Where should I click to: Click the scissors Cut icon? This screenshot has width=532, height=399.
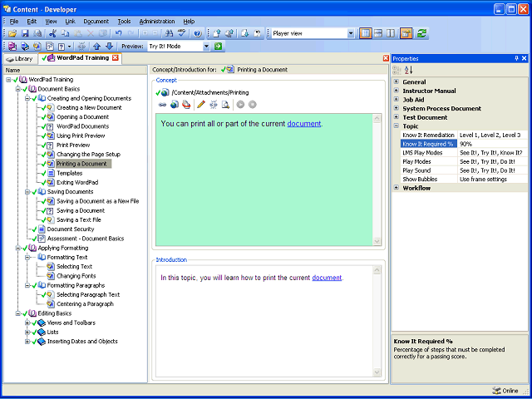coord(52,33)
